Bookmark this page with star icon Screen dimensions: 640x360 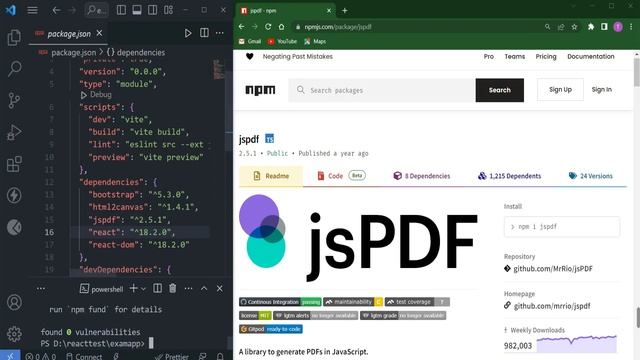pos(574,27)
